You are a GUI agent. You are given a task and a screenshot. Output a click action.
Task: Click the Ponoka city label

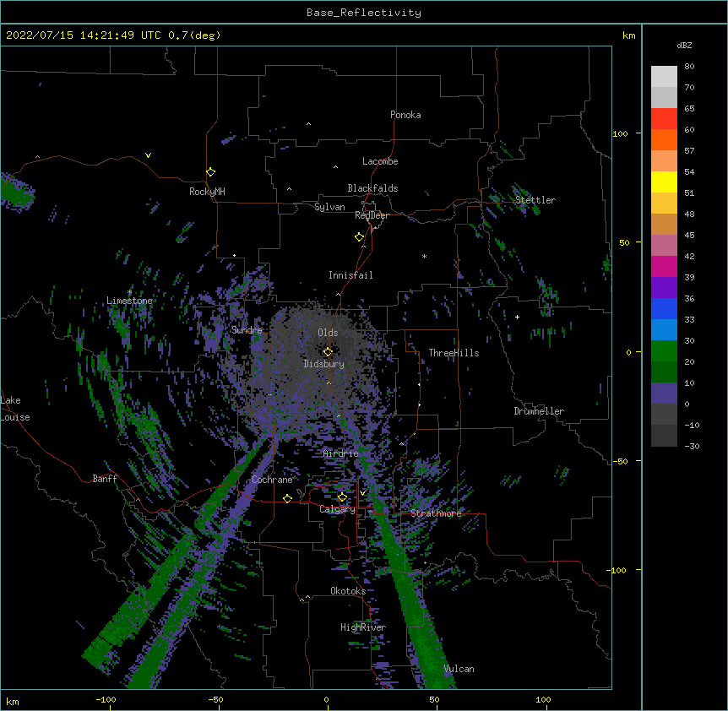tap(405, 115)
